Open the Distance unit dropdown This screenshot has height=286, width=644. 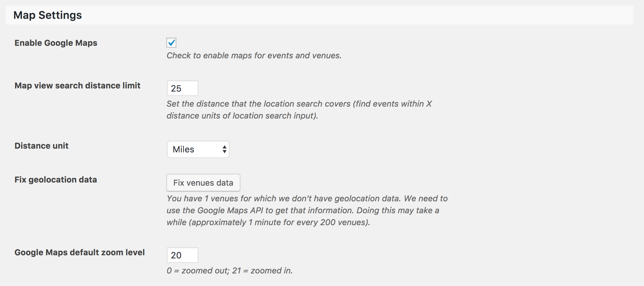point(198,149)
